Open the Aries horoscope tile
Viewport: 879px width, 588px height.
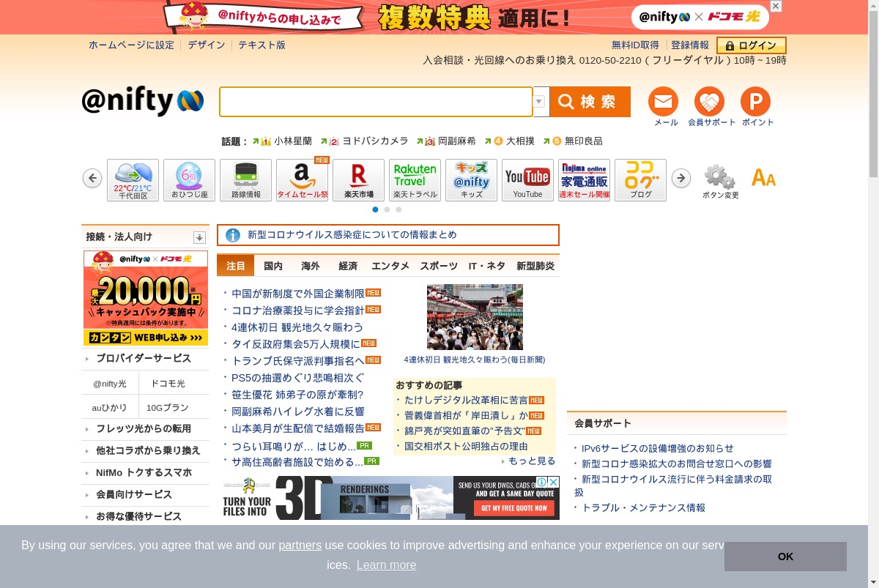[x=189, y=180]
